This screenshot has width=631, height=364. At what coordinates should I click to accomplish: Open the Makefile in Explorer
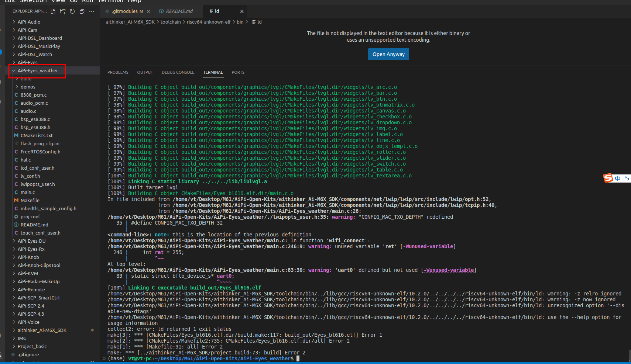click(52, 200)
